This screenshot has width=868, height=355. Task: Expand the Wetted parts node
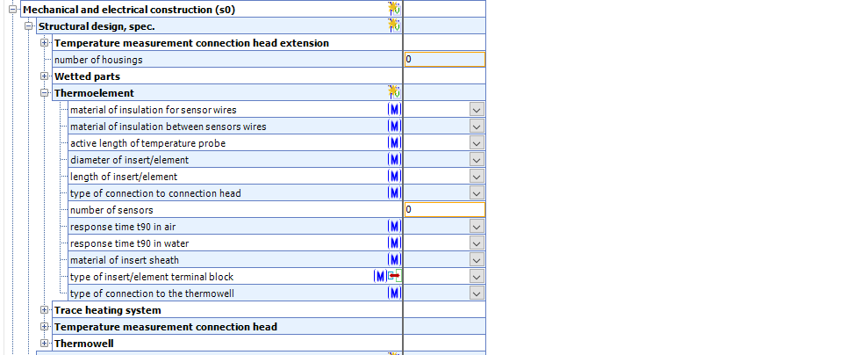pyautogui.click(x=45, y=76)
